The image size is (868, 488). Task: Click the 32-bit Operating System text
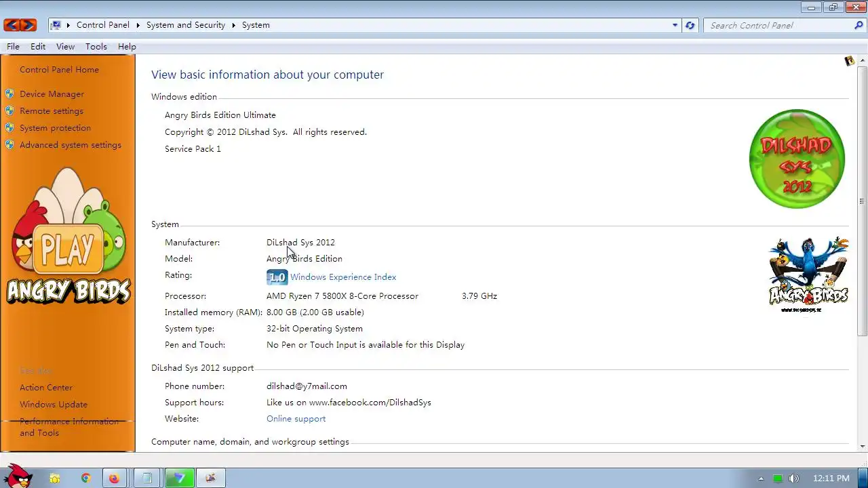point(315,329)
